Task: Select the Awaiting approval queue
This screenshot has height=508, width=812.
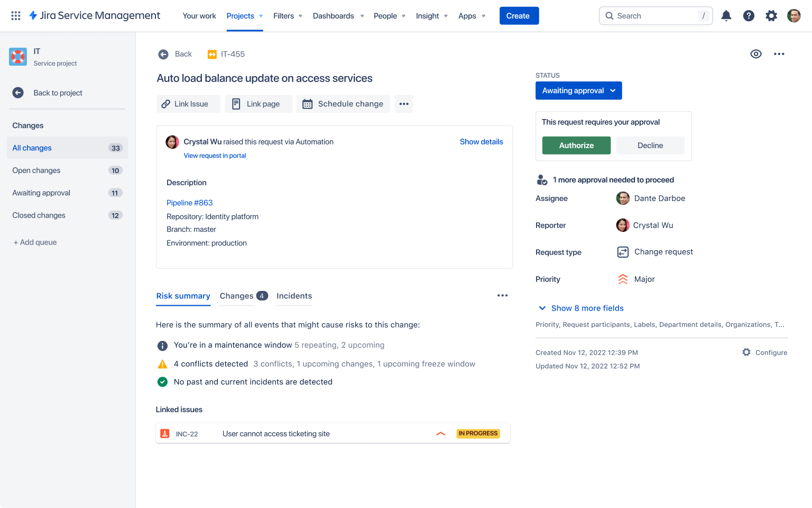Action: [x=41, y=193]
